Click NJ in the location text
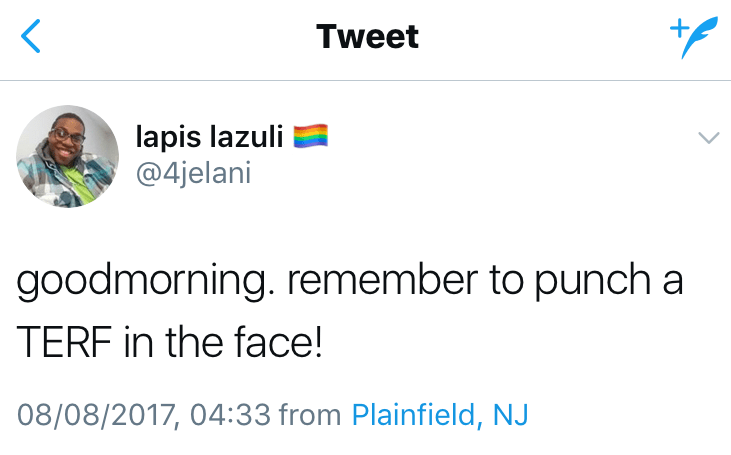This screenshot has width=731, height=455. pyautogui.click(x=510, y=413)
